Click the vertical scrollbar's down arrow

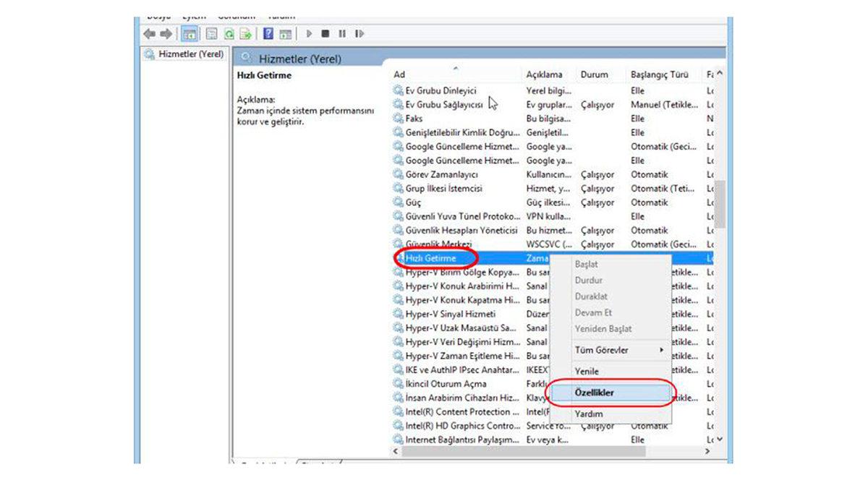point(720,439)
